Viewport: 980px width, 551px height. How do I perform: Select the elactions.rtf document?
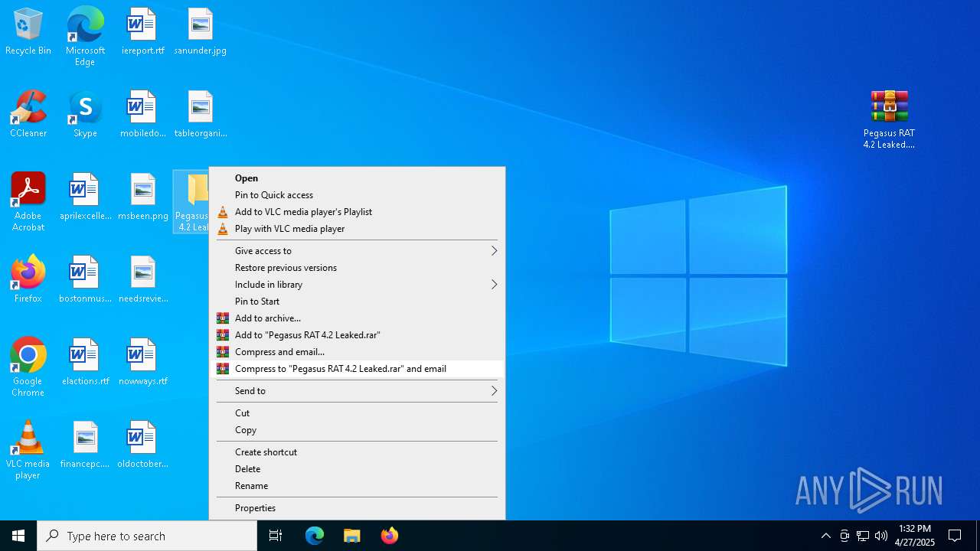tap(85, 363)
